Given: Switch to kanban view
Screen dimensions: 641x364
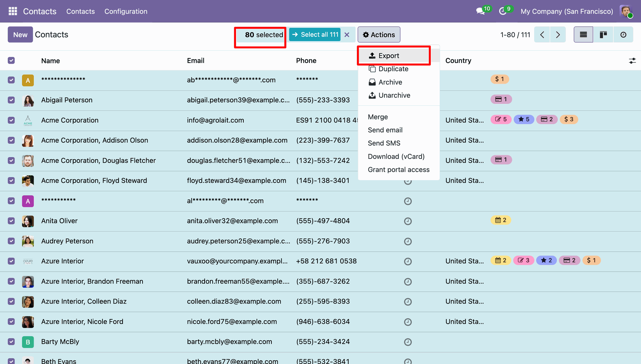Looking at the screenshot, I should [603, 35].
